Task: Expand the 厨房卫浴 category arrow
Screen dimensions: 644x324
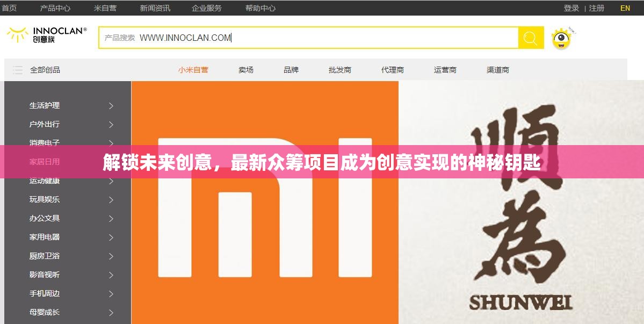Action: click(111, 256)
